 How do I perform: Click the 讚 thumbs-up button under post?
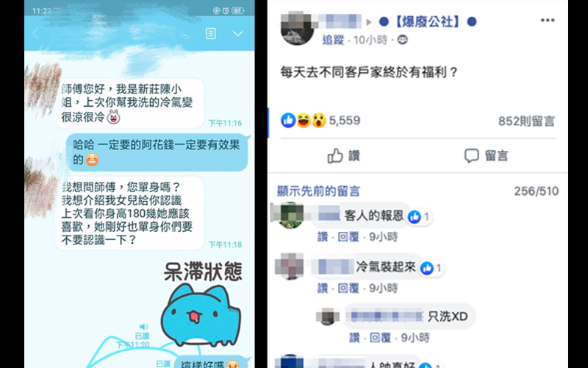[x=343, y=155]
